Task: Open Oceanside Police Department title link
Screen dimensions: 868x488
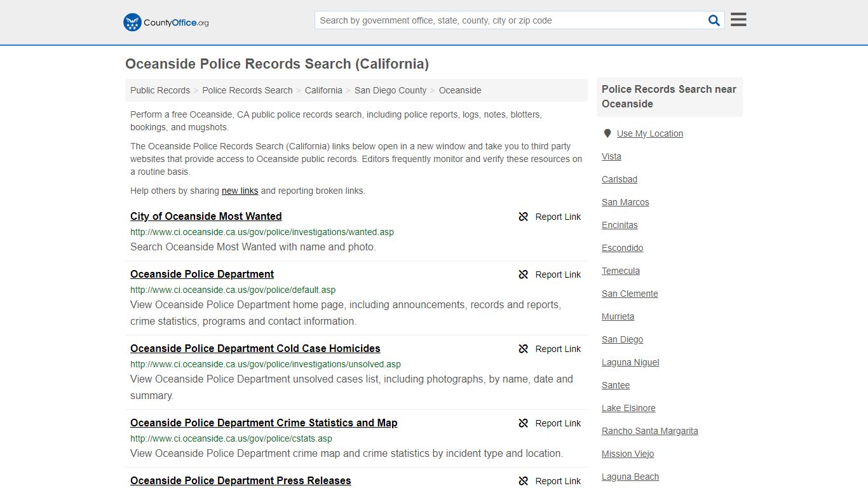Action: [202, 274]
